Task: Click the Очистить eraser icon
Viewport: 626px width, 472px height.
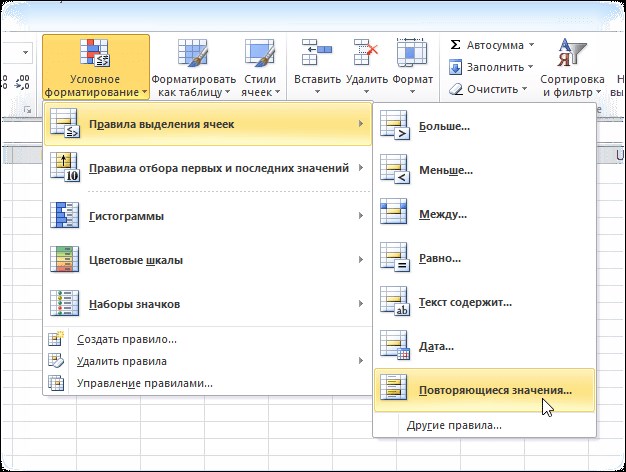Action: (456, 89)
